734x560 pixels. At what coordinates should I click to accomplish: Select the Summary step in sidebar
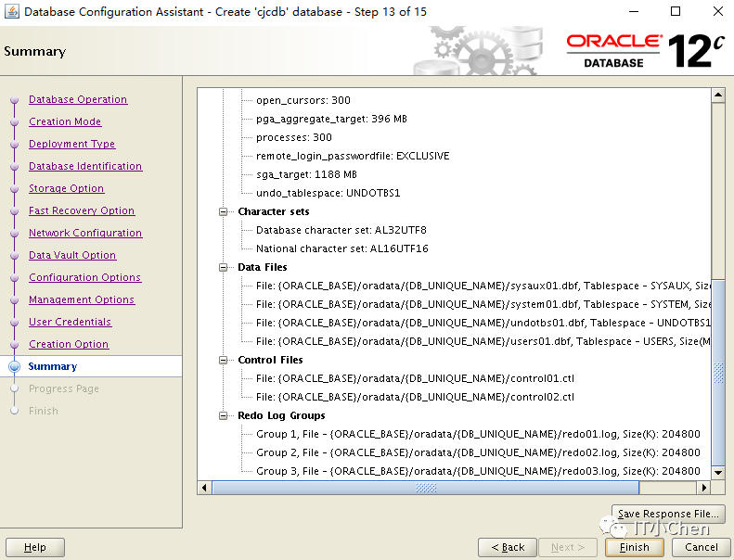coord(52,366)
